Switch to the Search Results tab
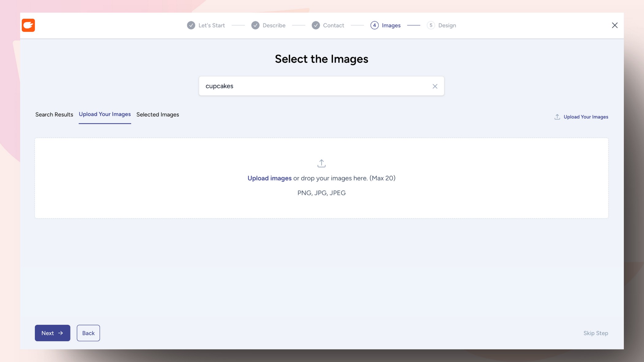 [54, 115]
